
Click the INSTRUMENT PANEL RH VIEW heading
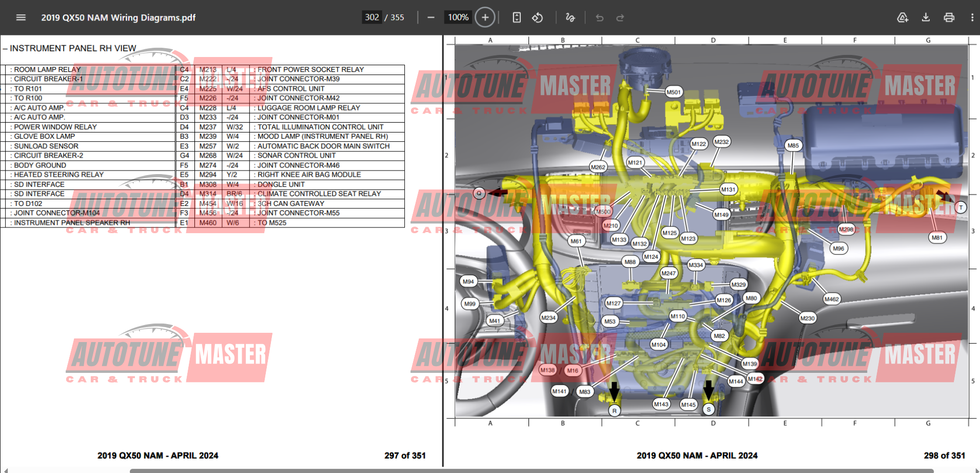[x=73, y=48]
